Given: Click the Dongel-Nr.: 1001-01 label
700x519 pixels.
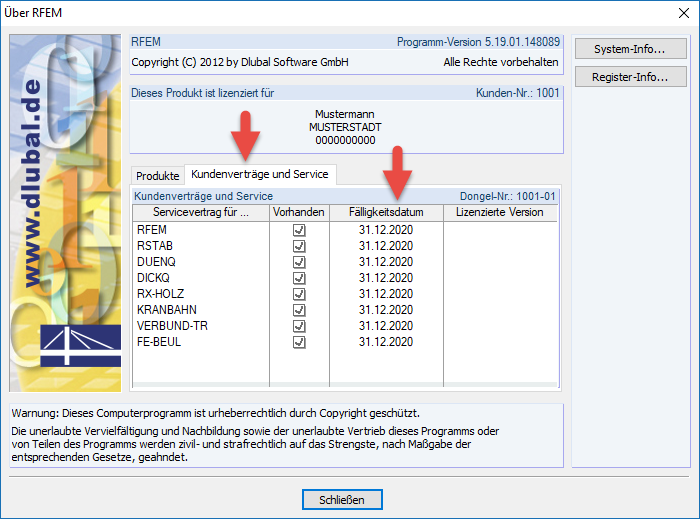Looking at the screenshot, I should point(508,196).
